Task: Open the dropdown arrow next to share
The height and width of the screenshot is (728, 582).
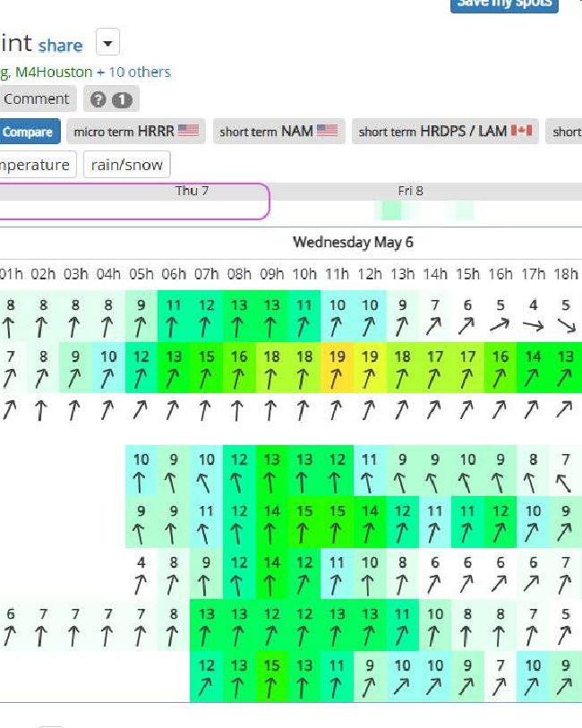Action: point(107,43)
